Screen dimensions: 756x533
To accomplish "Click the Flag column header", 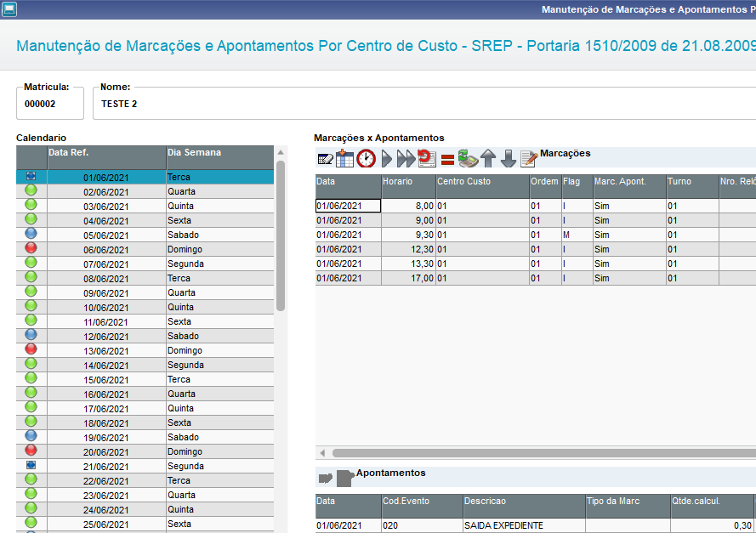I will click(x=577, y=186).
